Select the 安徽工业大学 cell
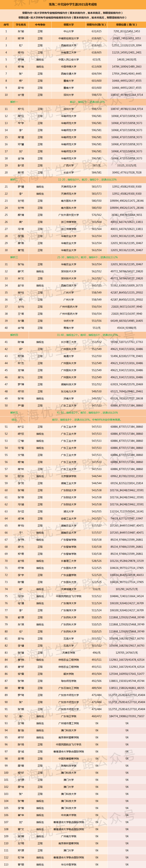Screen dimensions: 146x868 click(x=69, y=519)
